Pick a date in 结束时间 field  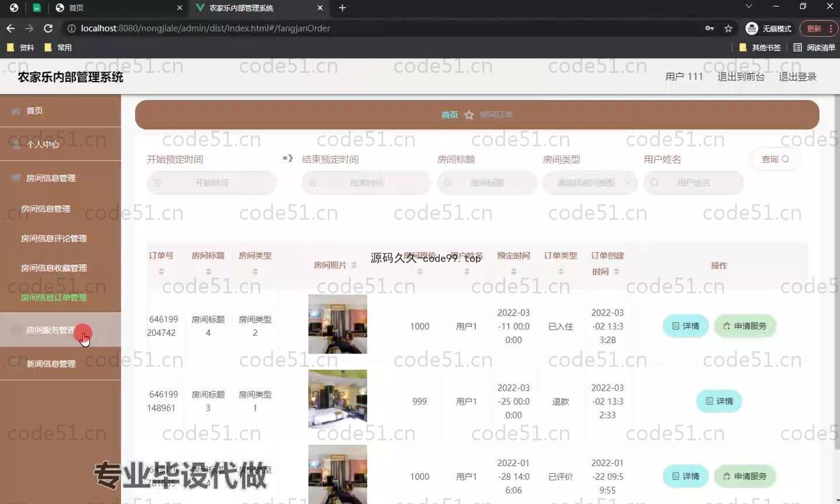tap(366, 183)
